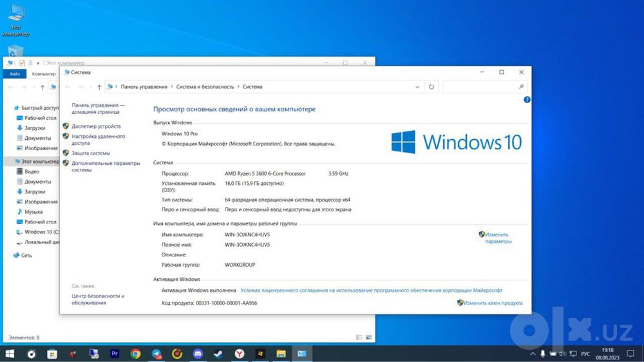Open Microsoft license terms link

pos(372,290)
